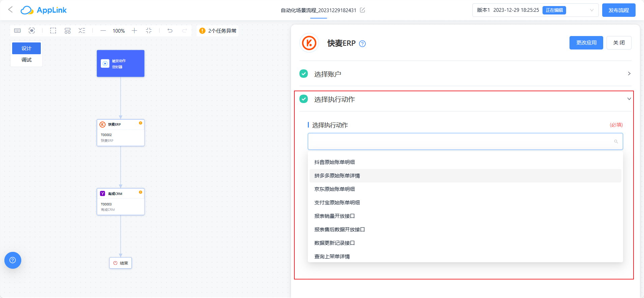
Task: Click the warning dot on 快麦ERP node
Action: [141, 123]
